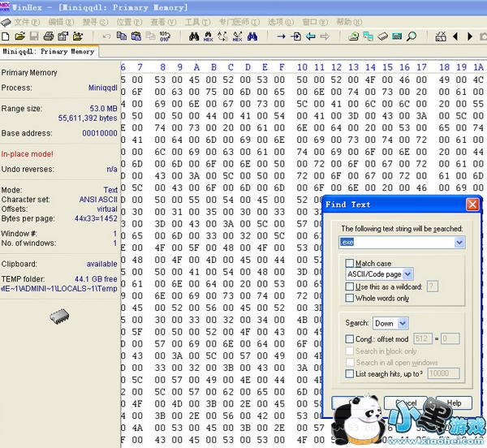
Task: Open the ASCII/Code page dropdown
Action: (407, 275)
